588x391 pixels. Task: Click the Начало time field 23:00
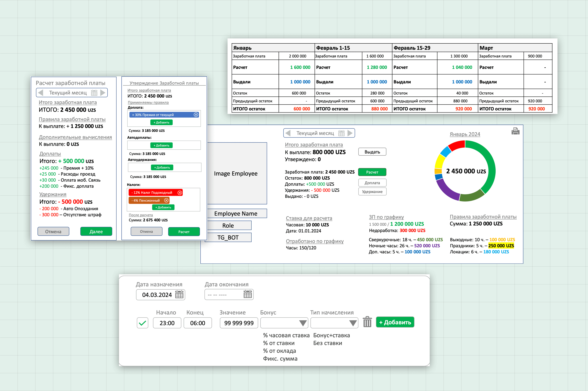[167, 323]
